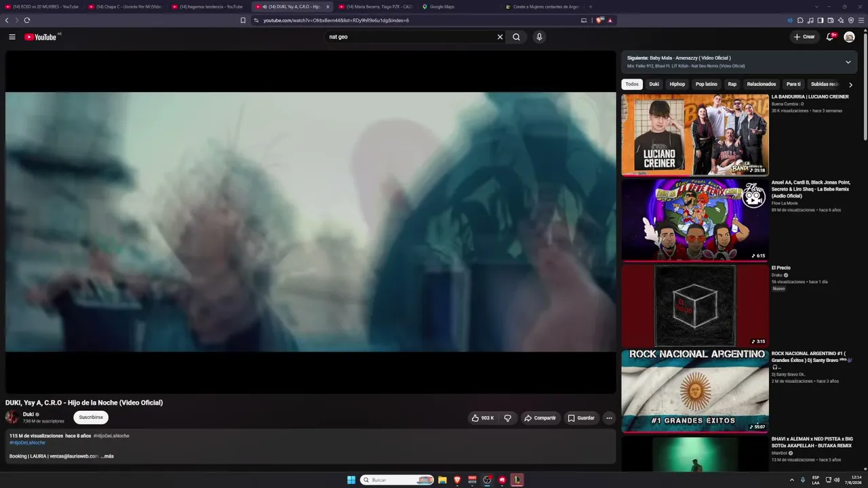This screenshot has height=488, width=868.
Task: Click the search magnifier button
Action: pyautogui.click(x=516, y=37)
